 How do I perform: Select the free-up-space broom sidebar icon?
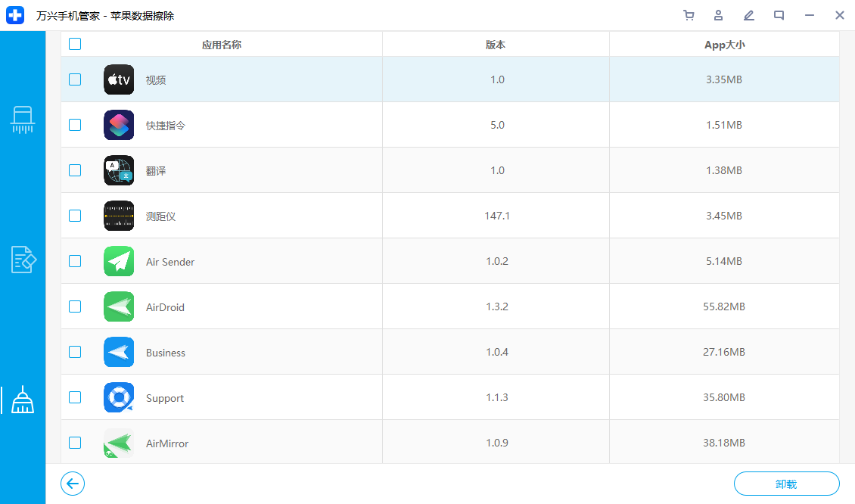coord(23,400)
